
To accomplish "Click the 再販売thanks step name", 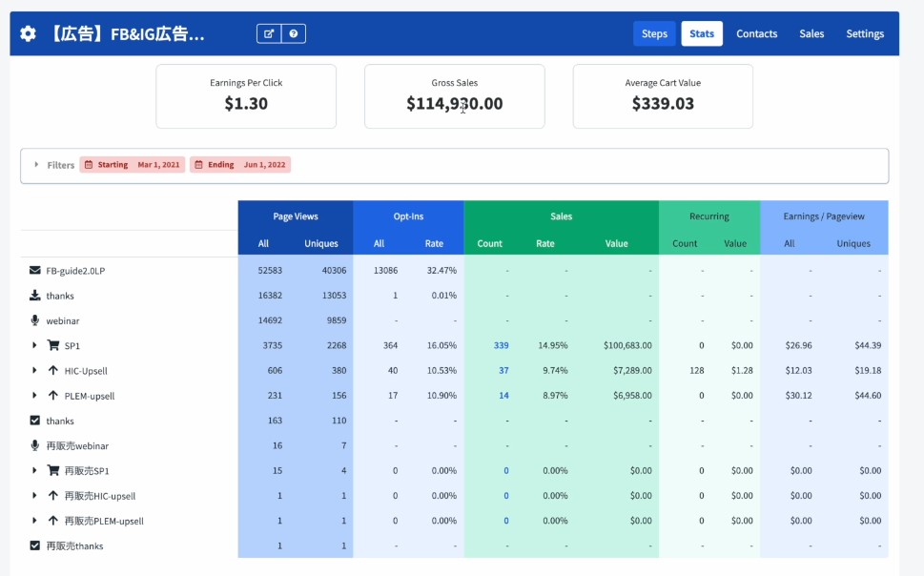I will (x=74, y=545).
